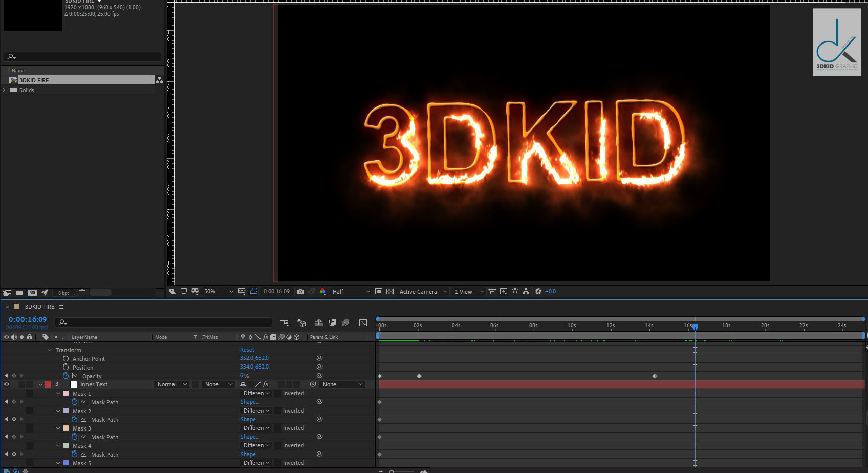The image size is (868, 473).
Task: Toggle the transparency grid in the viewer
Action: coord(390,292)
